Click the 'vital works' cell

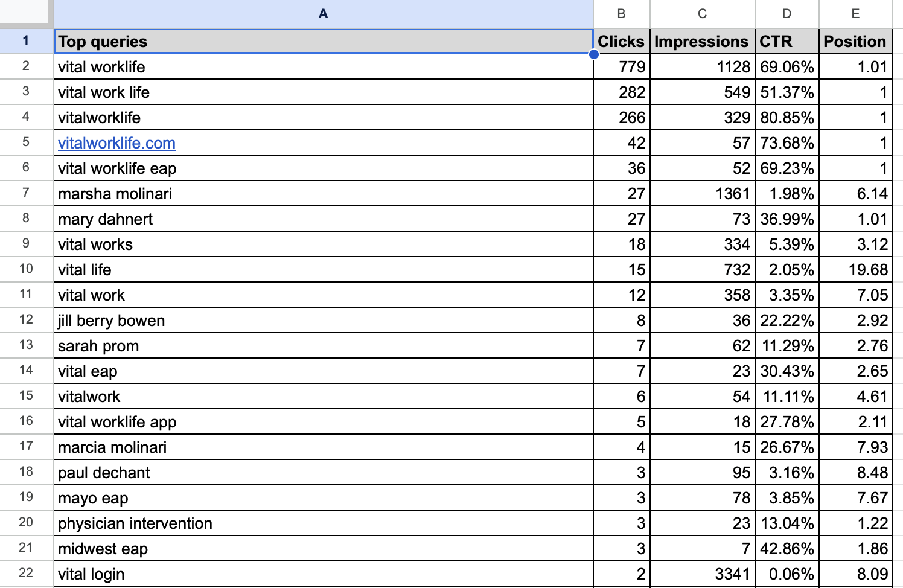point(324,244)
